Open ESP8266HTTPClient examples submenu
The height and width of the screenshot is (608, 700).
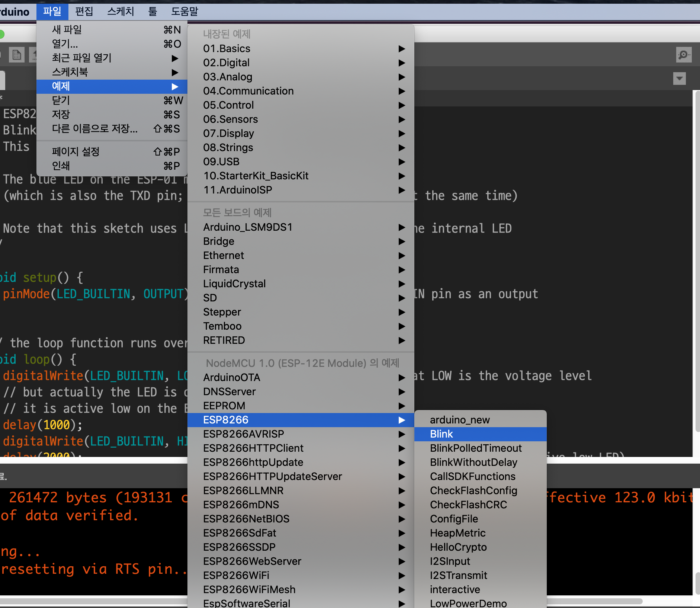301,448
